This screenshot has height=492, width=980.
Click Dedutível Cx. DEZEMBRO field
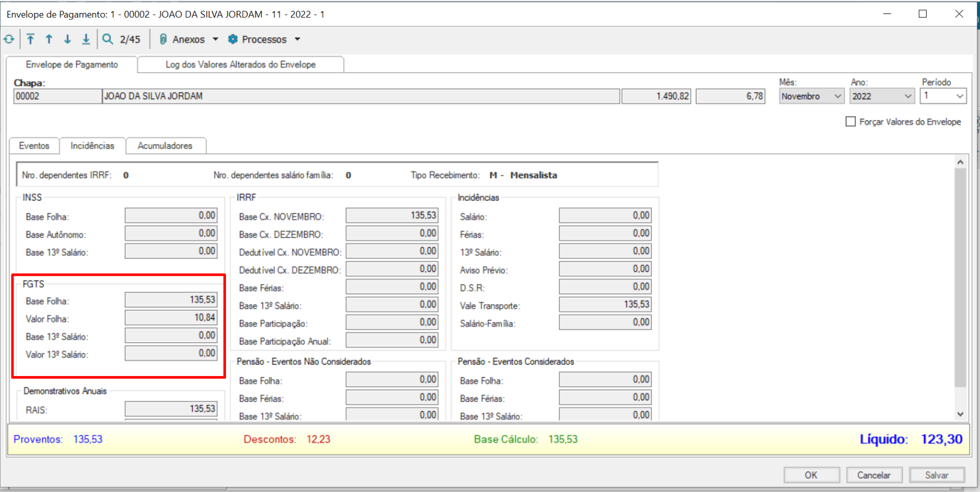[x=392, y=269]
